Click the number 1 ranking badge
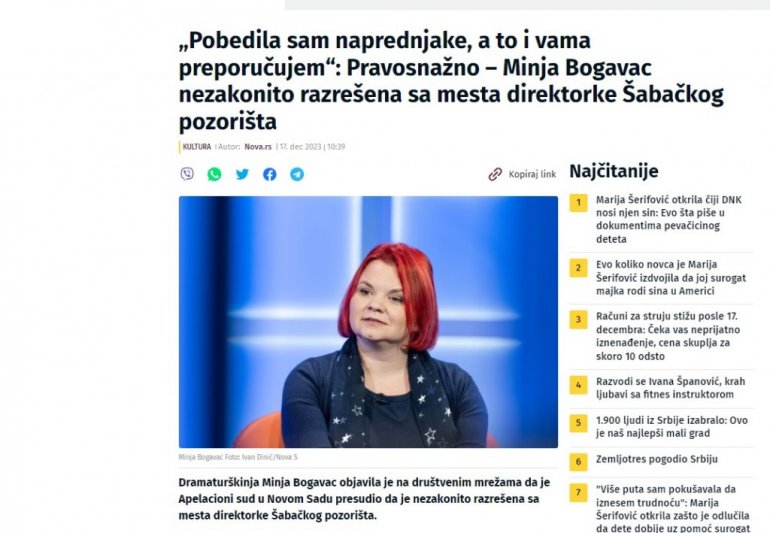The width and height of the screenshot is (770, 533). click(578, 203)
